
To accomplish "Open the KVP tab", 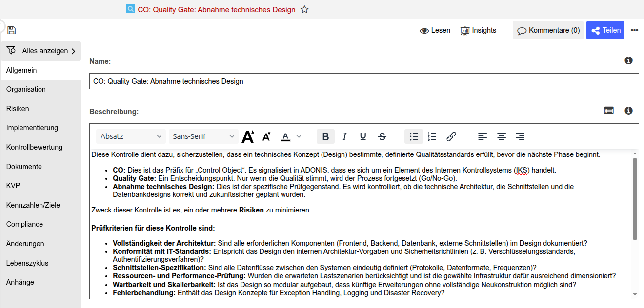I will 41,186.
